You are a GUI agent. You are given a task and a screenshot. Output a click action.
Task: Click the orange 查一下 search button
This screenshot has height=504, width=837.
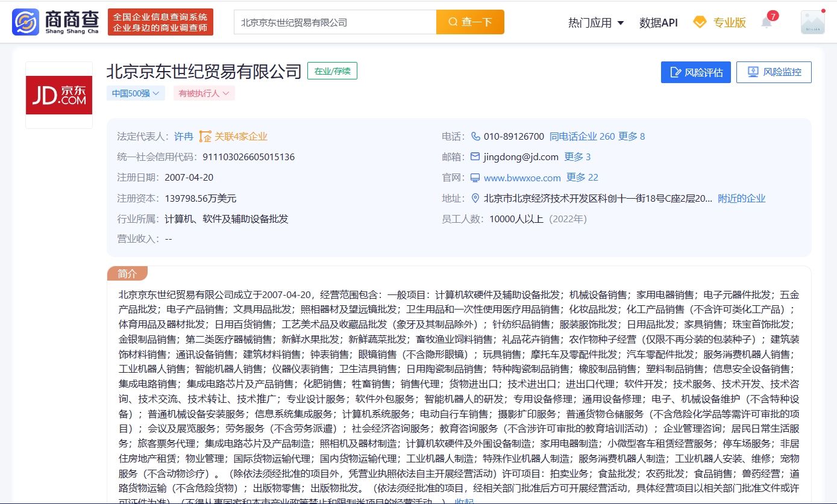pos(470,22)
